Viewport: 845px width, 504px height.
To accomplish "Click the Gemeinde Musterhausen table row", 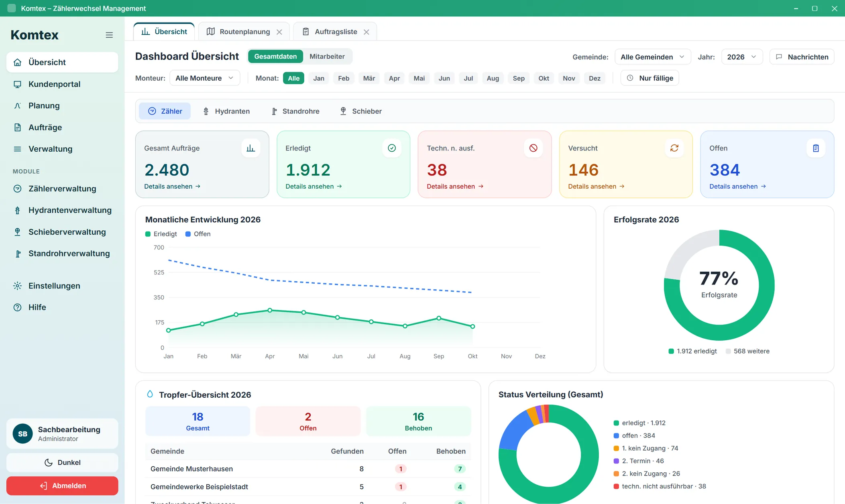I will coord(308,469).
